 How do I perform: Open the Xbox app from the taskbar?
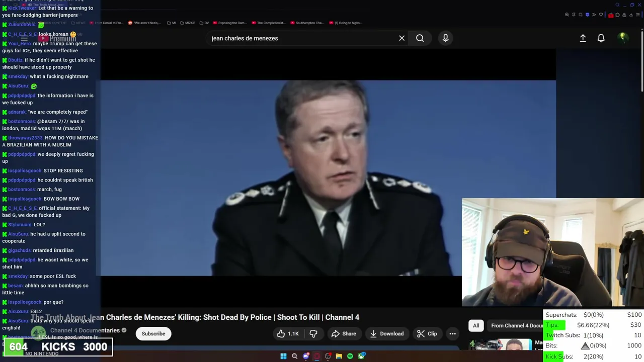[361, 356]
